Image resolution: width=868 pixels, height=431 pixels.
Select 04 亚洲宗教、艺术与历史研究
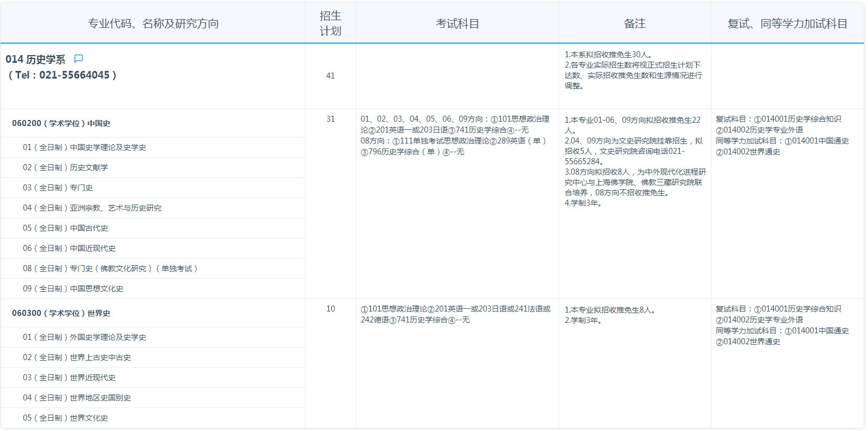(x=92, y=208)
